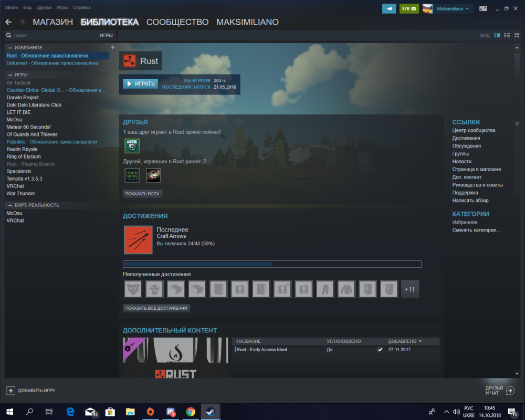Click the scrollbar down arrow
525x420 pixels.
click(517, 374)
